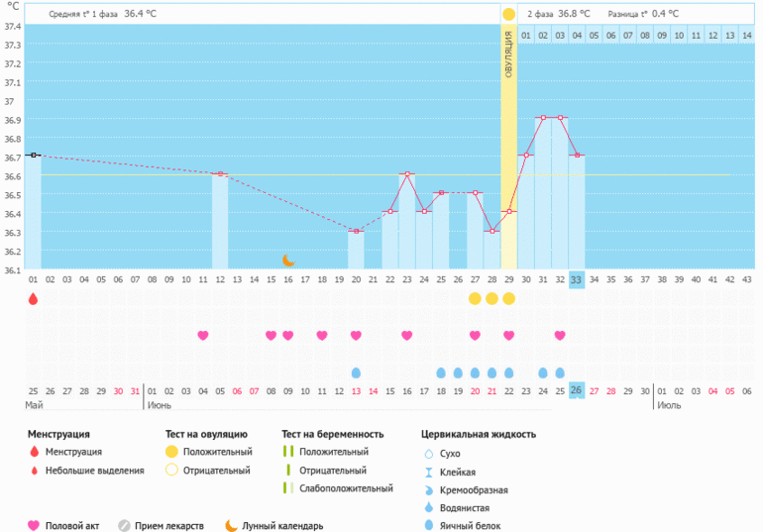The width and height of the screenshot is (763, 532).
Task: Select the cervical fluid drop on June 24
Action: (x=542, y=373)
